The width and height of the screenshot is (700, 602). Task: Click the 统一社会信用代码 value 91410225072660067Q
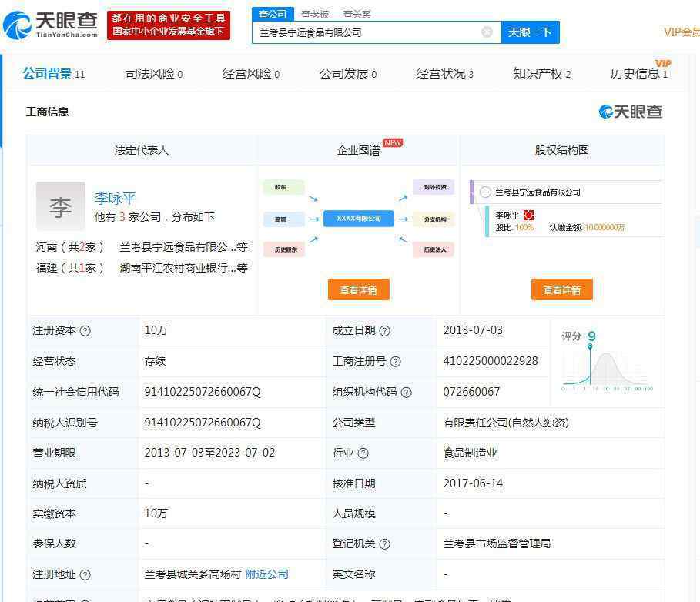[203, 392]
